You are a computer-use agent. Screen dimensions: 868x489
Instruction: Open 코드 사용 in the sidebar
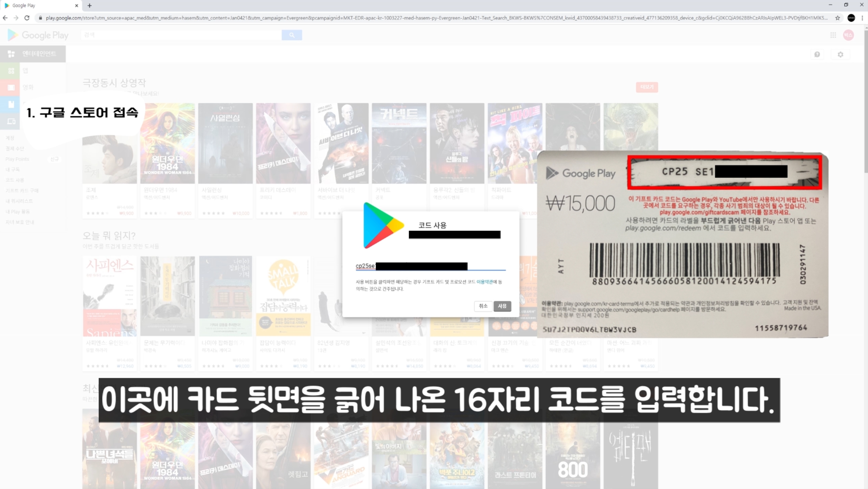click(x=15, y=180)
